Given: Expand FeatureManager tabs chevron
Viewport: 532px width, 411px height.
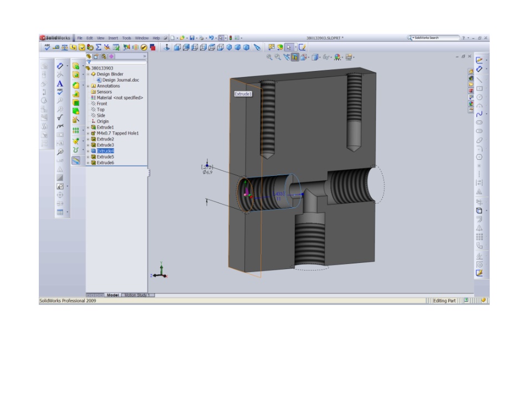Looking at the screenshot, I should [x=145, y=57].
